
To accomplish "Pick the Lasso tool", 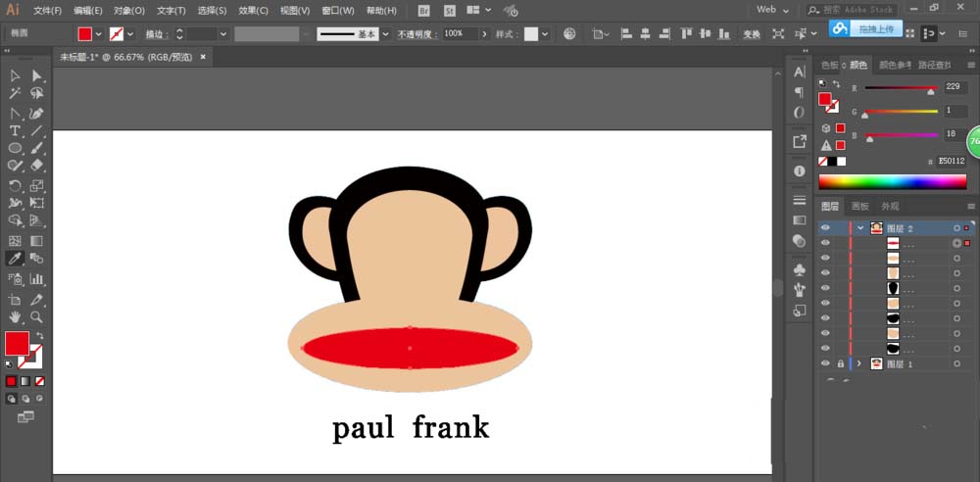I will [x=37, y=94].
